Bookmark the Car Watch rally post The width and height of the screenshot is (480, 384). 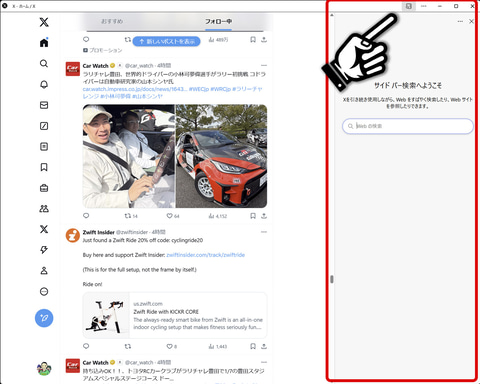253,216
